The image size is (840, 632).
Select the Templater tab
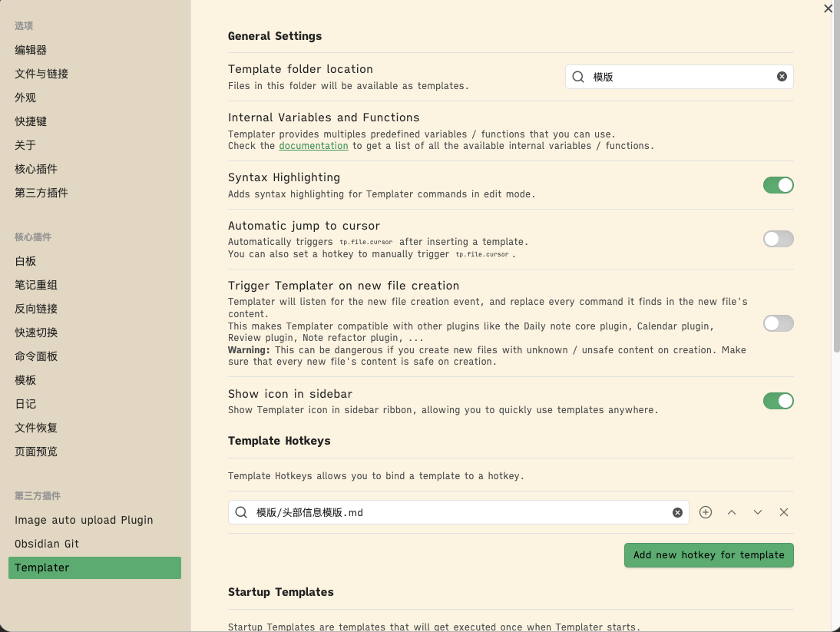pos(94,567)
